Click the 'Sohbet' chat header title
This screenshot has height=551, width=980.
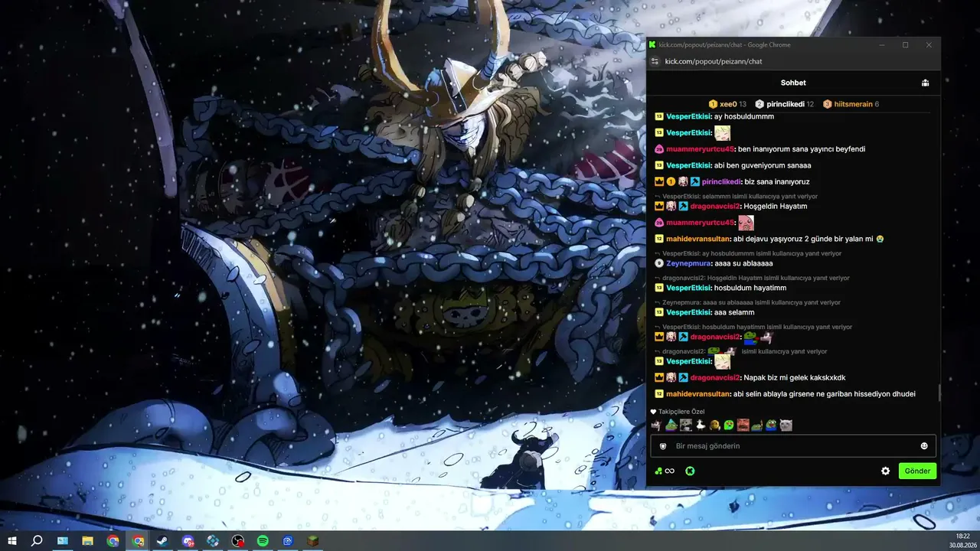pyautogui.click(x=793, y=83)
